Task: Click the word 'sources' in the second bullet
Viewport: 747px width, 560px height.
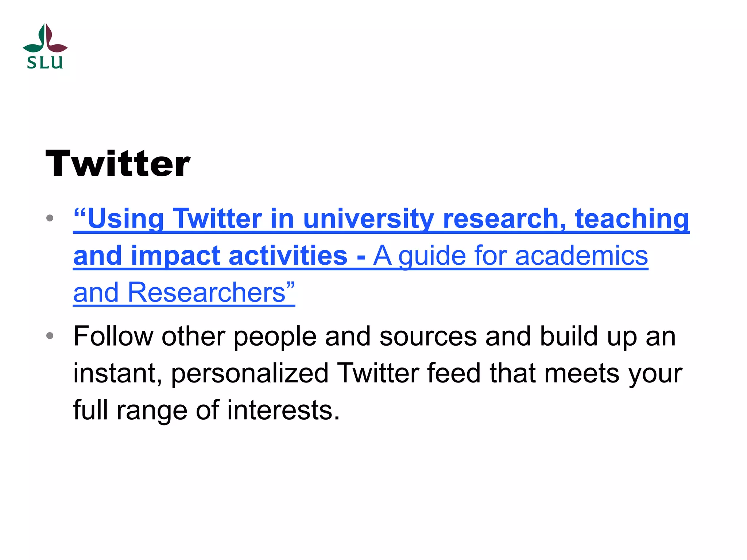Action: point(428,336)
